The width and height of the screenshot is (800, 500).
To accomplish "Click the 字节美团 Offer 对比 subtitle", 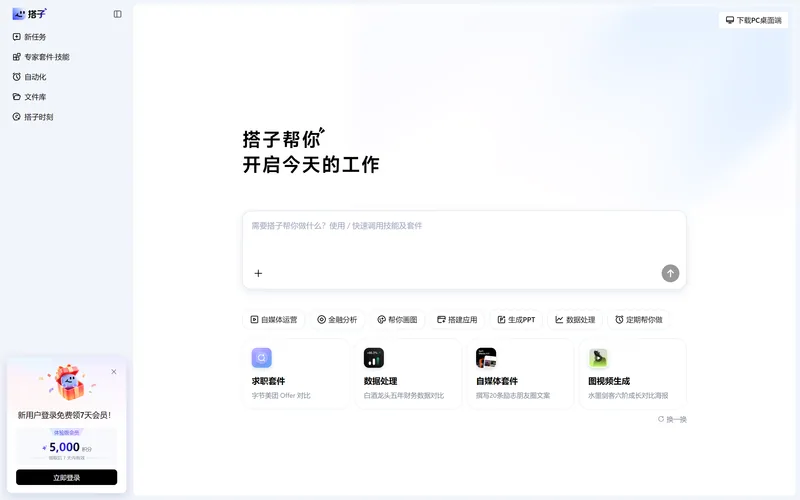I will pos(281,395).
